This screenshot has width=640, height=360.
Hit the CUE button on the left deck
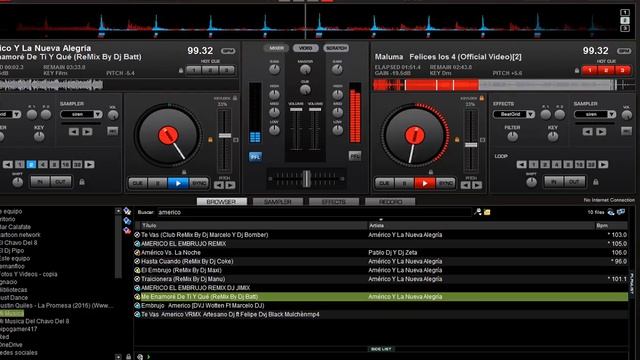[138, 183]
